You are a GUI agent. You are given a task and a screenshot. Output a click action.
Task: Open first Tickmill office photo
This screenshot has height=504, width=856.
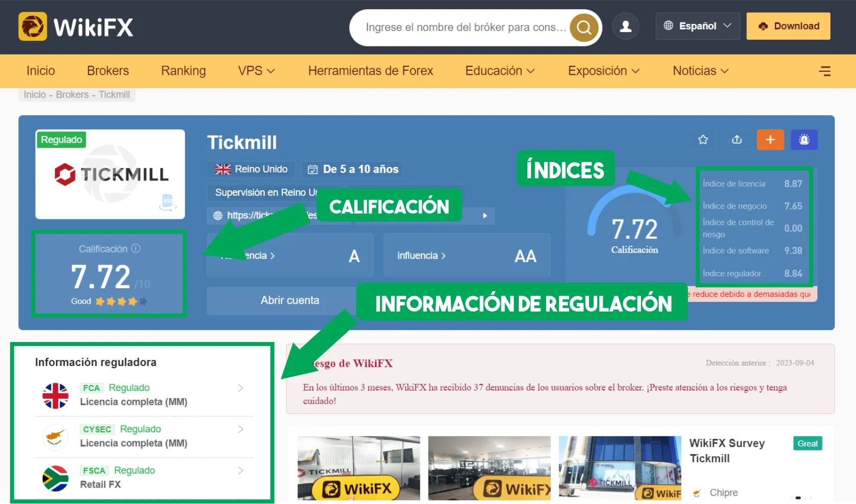(x=359, y=468)
